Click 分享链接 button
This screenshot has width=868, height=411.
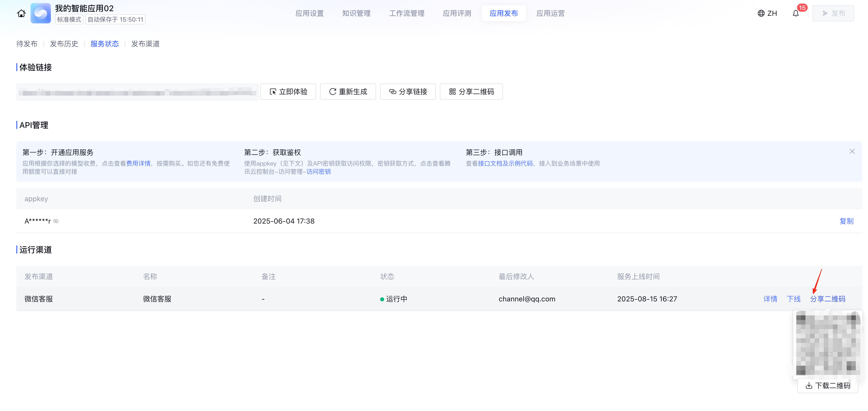tap(408, 92)
